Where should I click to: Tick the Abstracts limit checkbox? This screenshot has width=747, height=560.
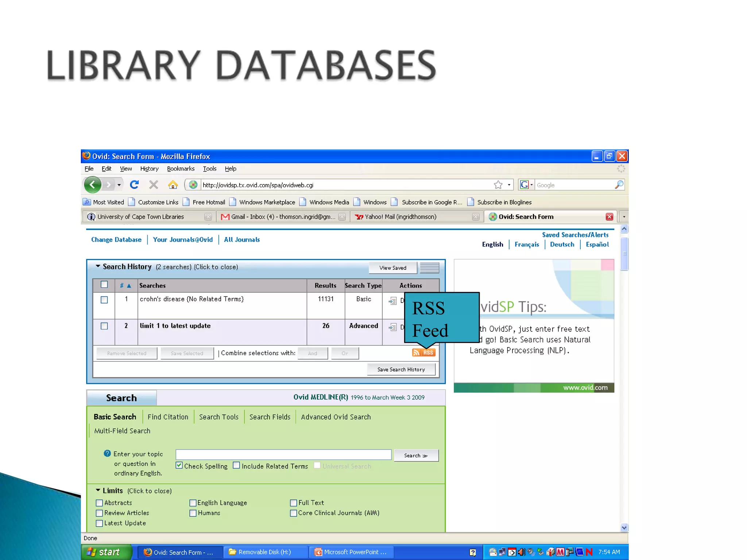(99, 503)
